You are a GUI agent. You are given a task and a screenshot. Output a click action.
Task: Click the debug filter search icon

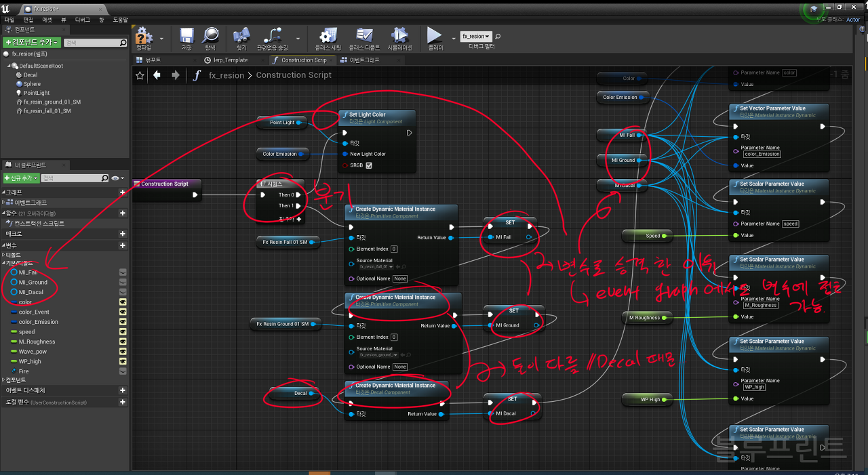(x=498, y=36)
